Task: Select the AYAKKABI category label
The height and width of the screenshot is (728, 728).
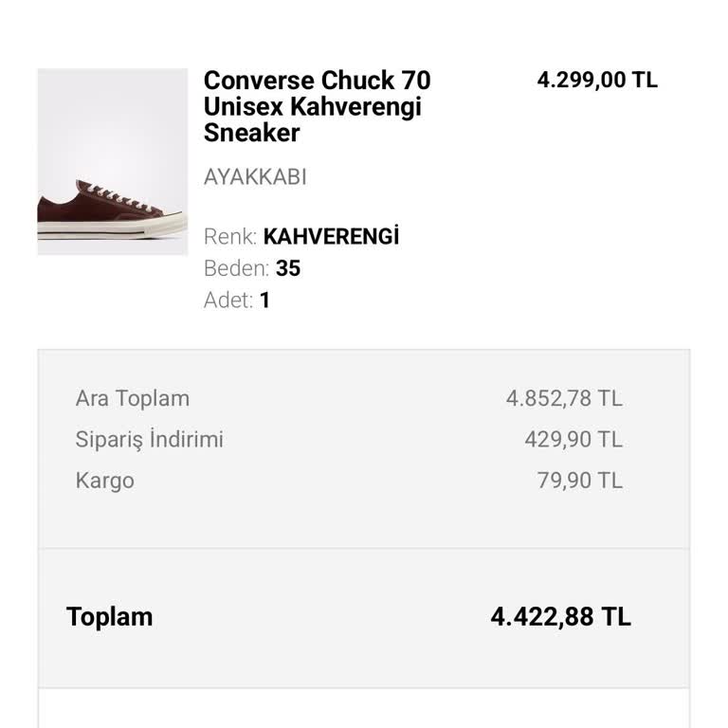Action: coord(255,177)
